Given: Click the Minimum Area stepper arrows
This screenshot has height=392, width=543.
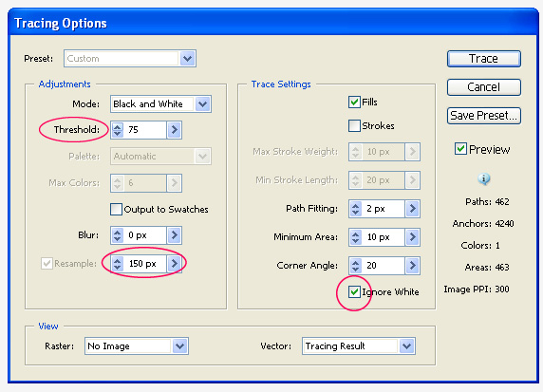Looking at the screenshot, I should 356,237.
